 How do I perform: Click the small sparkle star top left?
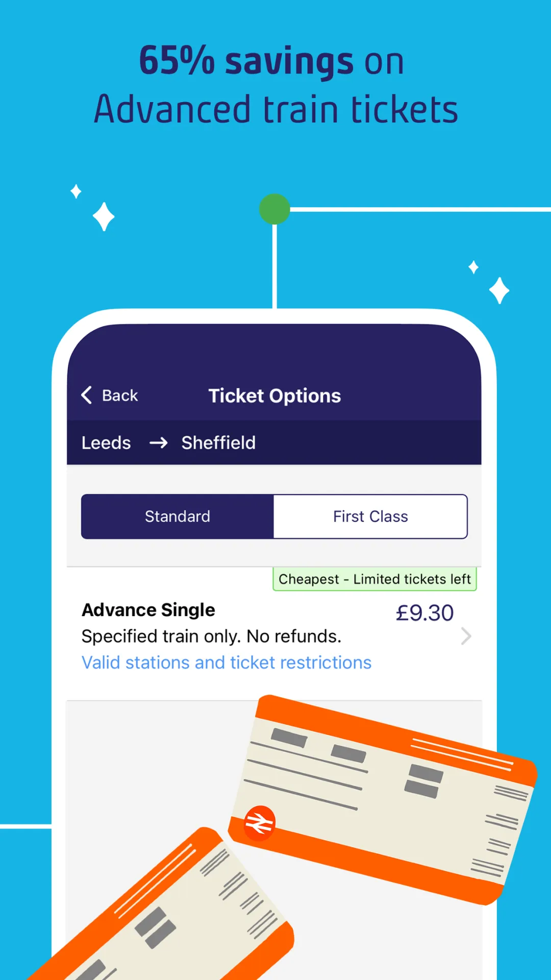pyautogui.click(x=76, y=191)
